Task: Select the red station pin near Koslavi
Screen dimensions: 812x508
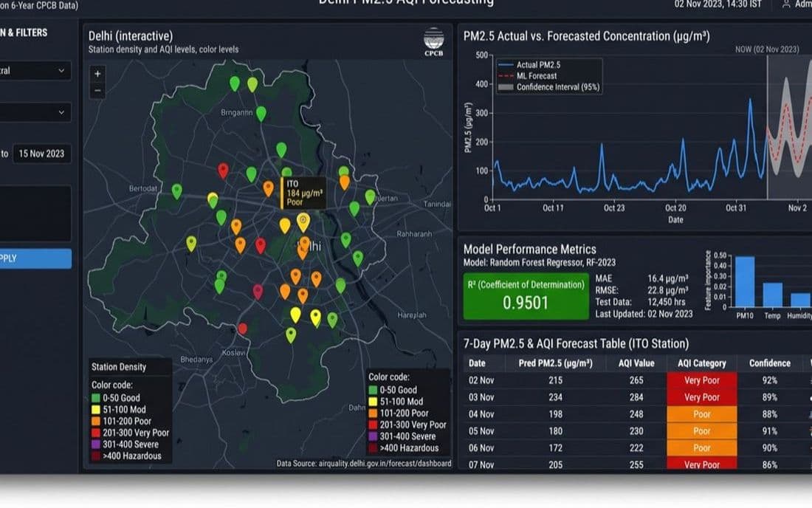Action: [x=242, y=328]
